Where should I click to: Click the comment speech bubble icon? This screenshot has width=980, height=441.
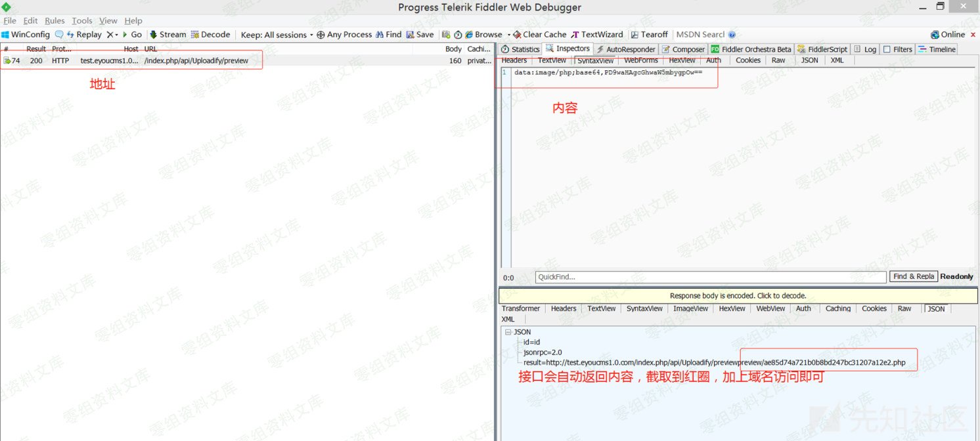59,35
